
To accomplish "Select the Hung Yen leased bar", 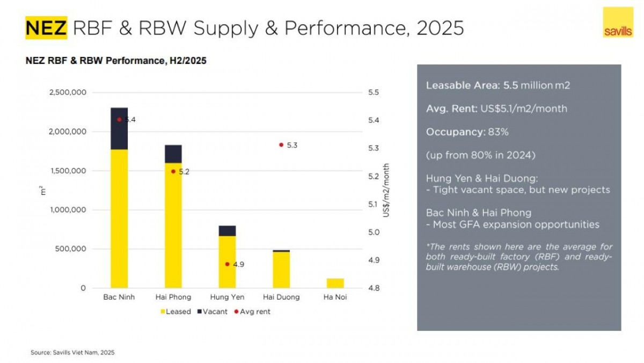I will click(227, 262).
